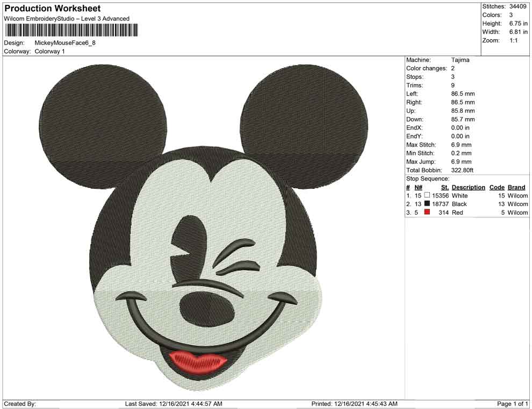Click the height value "6.75 in"
Screen dimensions: 532x409
tap(519, 24)
